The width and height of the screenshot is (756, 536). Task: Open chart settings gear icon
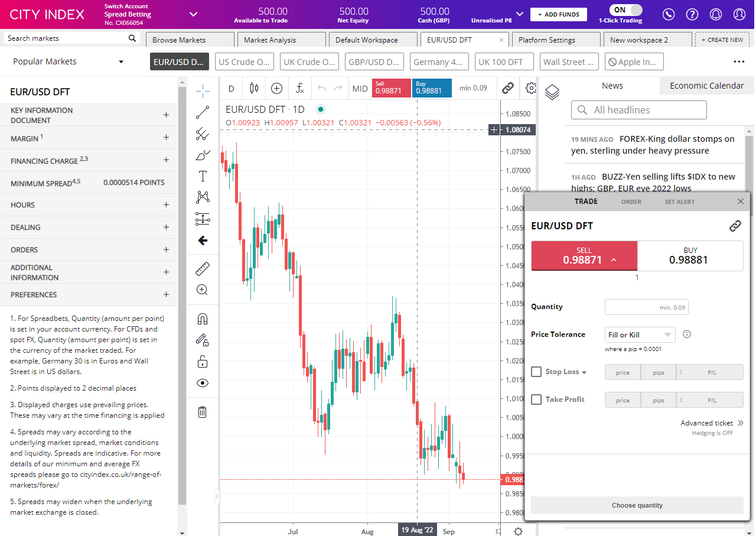(x=530, y=87)
